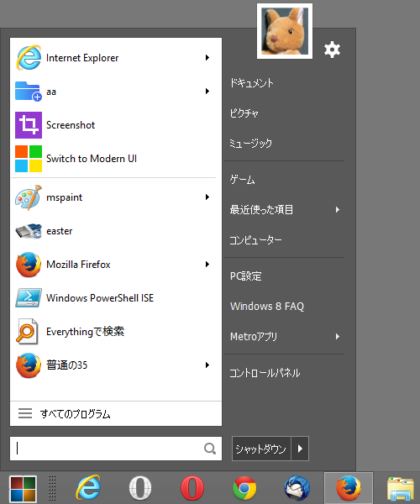Image resolution: width=420 pixels, height=504 pixels.
Task: Open Thunderbird mail from the taskbar
Action: tap(297, 488)
